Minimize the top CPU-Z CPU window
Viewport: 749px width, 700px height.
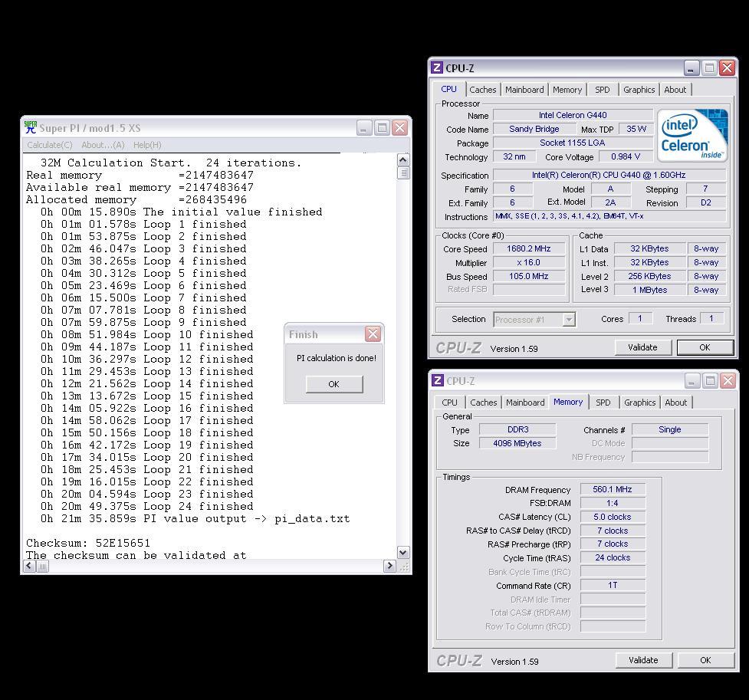(692, 67)
